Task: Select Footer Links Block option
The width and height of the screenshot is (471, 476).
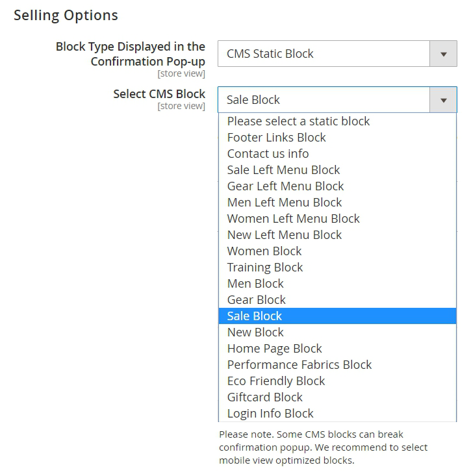Action: click(x=276, y=138)
